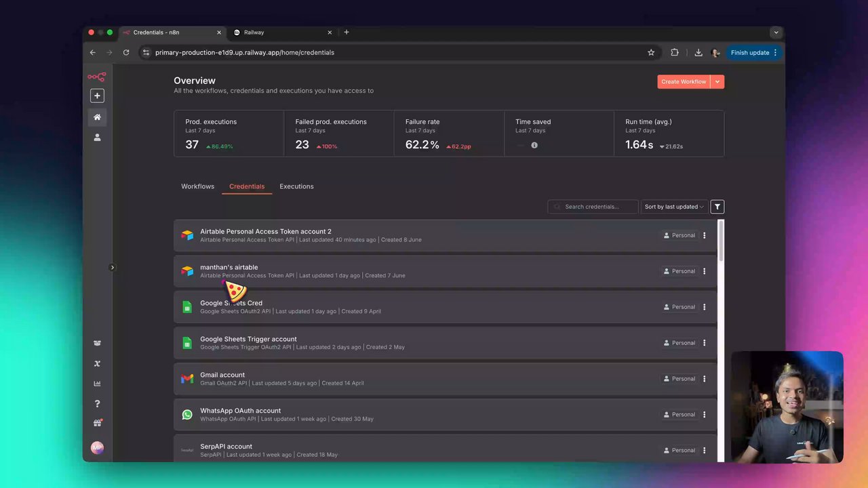Click the Search credentials input field

[593, 207]
